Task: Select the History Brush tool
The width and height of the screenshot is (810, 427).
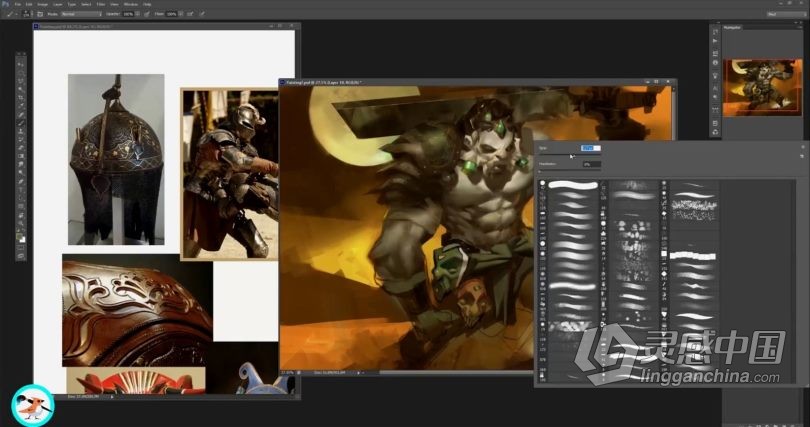Action: click(21, 139)
